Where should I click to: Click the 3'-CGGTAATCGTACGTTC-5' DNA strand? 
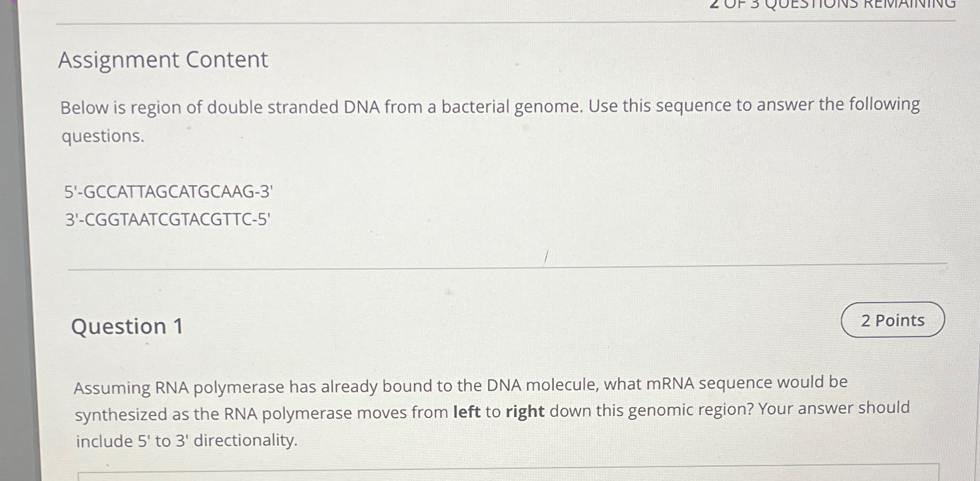168,219
